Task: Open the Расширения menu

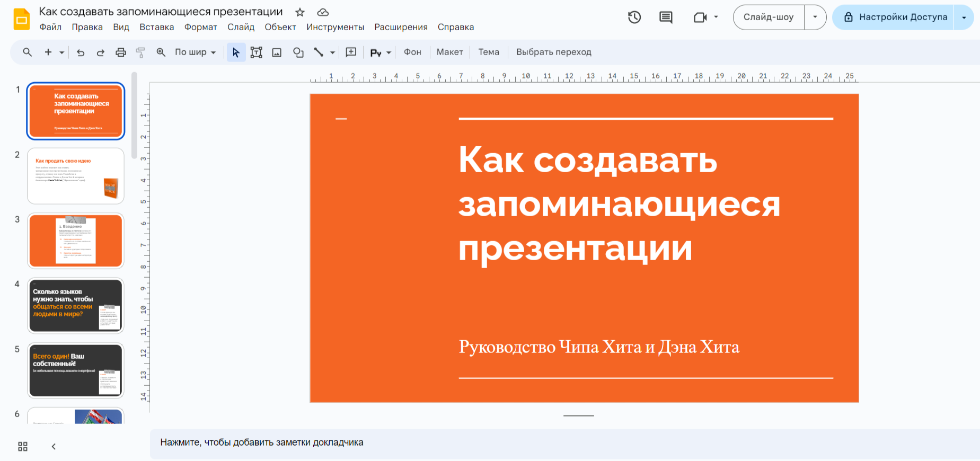Action: pos(401,27)
